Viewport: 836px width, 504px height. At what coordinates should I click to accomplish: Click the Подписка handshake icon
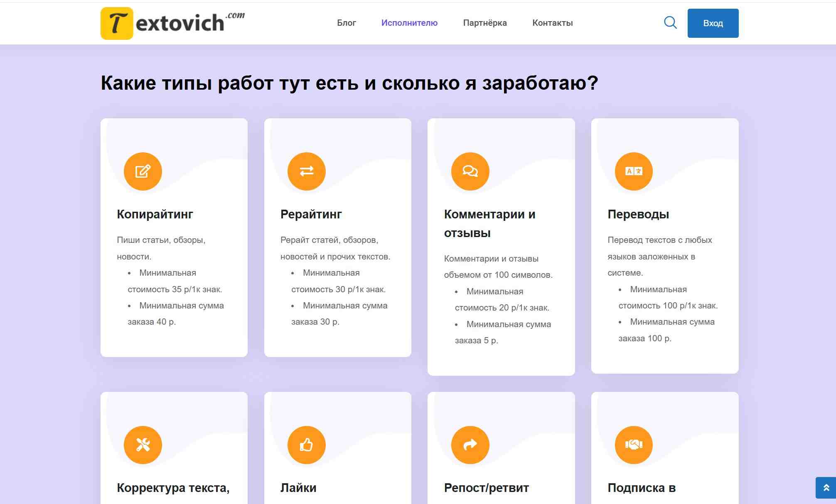tap(634, 445)
